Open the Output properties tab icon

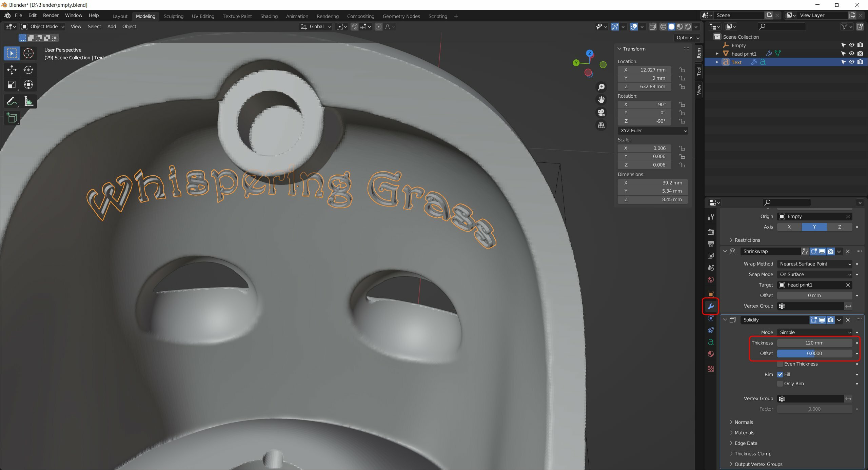tap(711, 244)
